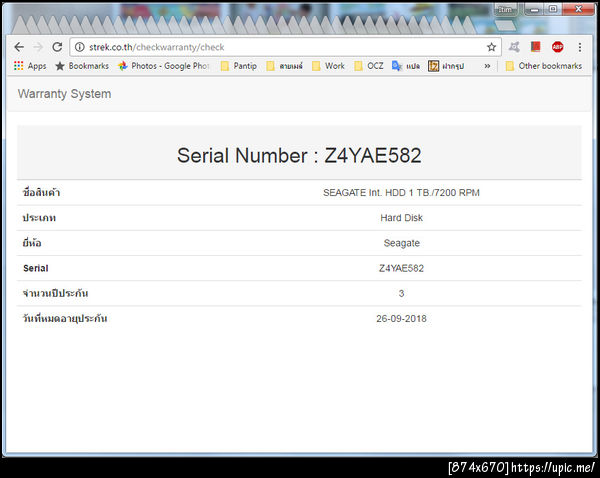Open the แปล translate bookmark

406,66
